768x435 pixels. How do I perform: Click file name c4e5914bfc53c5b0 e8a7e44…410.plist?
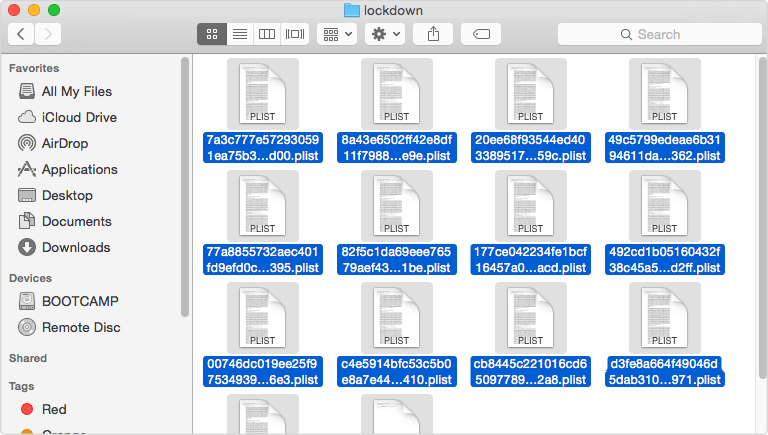[397, 371]
